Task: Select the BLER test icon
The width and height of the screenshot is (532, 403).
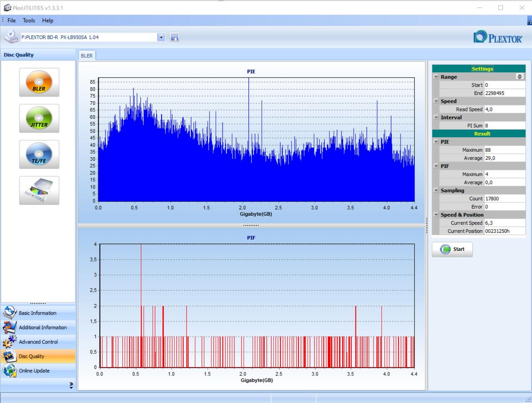Action: [x=39, y=82]
